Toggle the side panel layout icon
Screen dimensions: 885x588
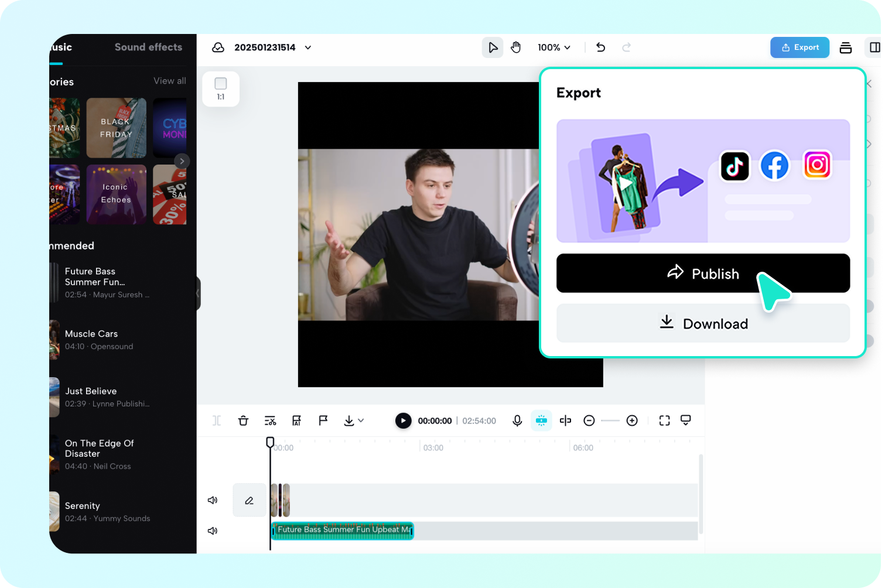(x=874, y=47)
